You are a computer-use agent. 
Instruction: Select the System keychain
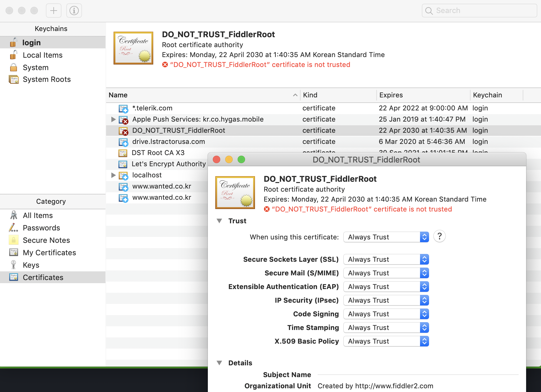pyautogui.click(x=53, y=67)
